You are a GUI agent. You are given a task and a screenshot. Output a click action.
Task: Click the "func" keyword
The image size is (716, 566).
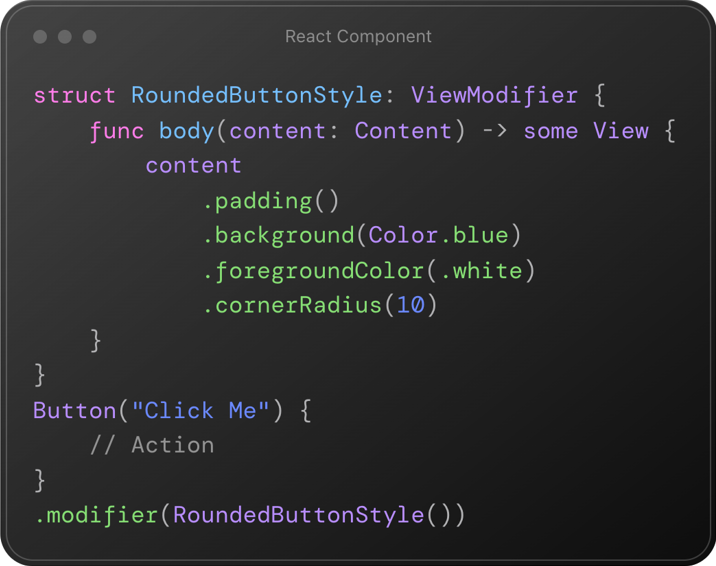tap(117, 131)
